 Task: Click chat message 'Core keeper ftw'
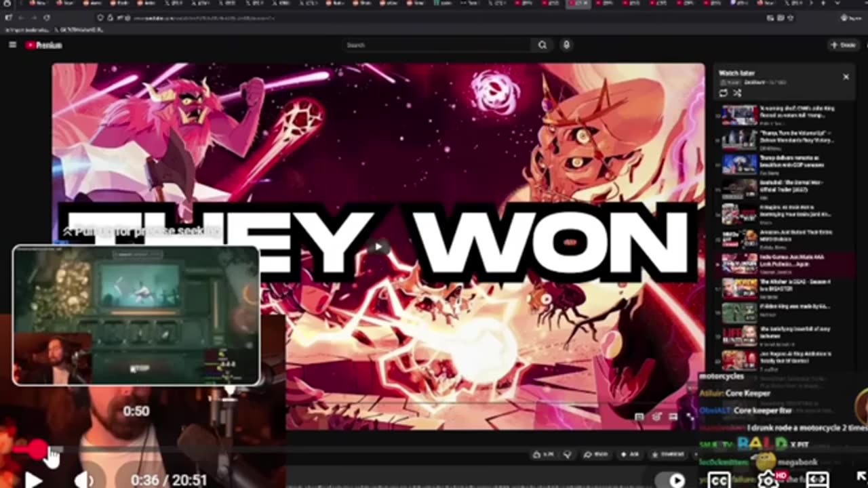click(x=762, y=411)
